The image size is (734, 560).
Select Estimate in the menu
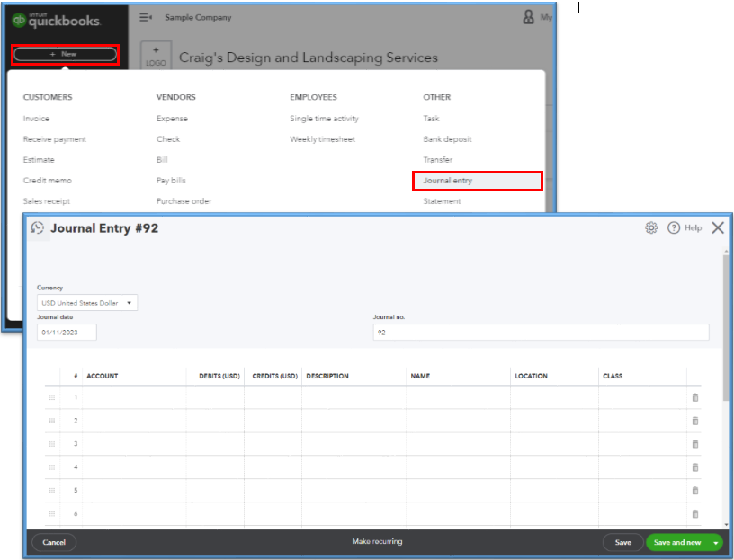[x=39, y=160]
